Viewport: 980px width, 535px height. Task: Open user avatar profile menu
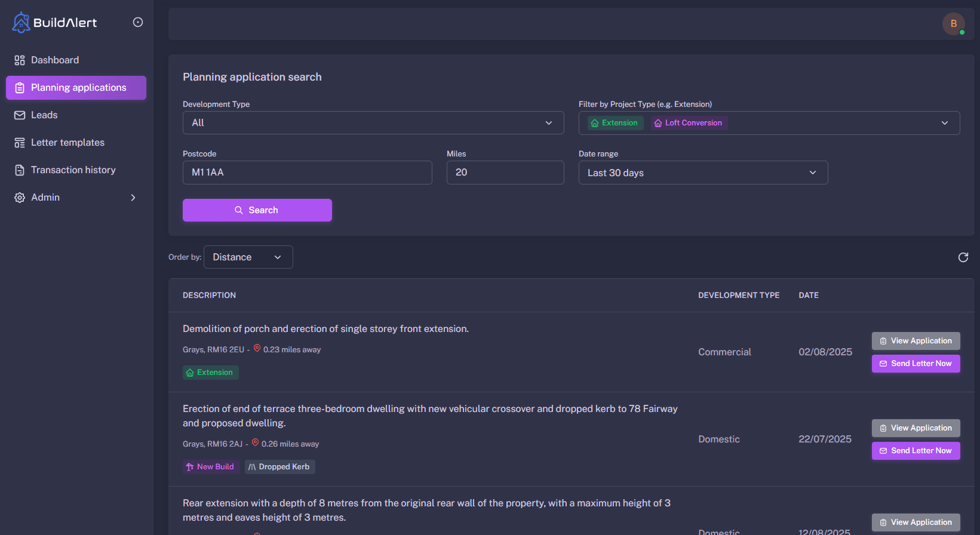click(x=953, y=24)
